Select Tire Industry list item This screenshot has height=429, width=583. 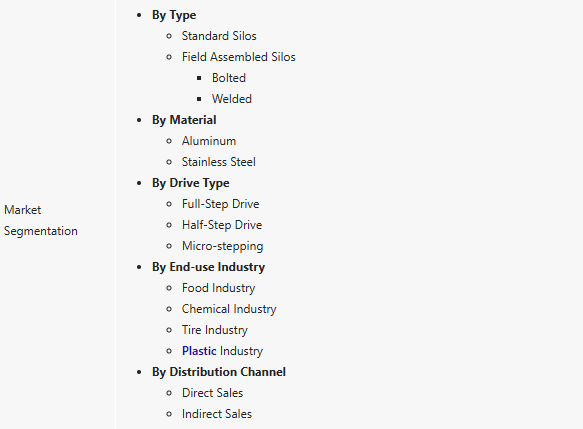pyautogui.click(x=215, y=330)
